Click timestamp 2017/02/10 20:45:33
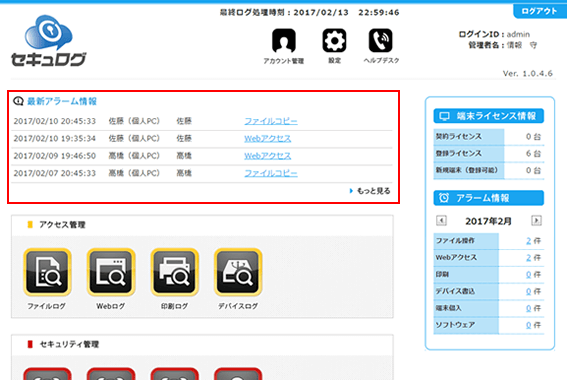The width and height of the screenshot is (567, 380). point(55,121)
